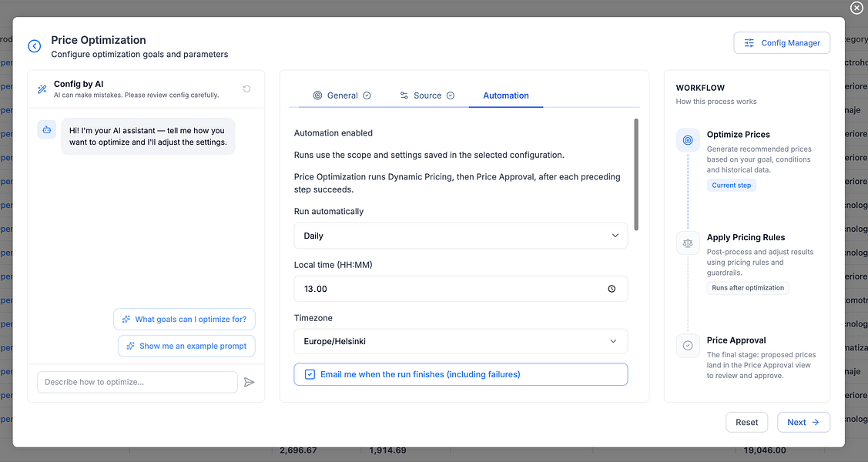868x462 pixels.
Task: Click the 'Runs after optimization' badge
Action: 748,288
